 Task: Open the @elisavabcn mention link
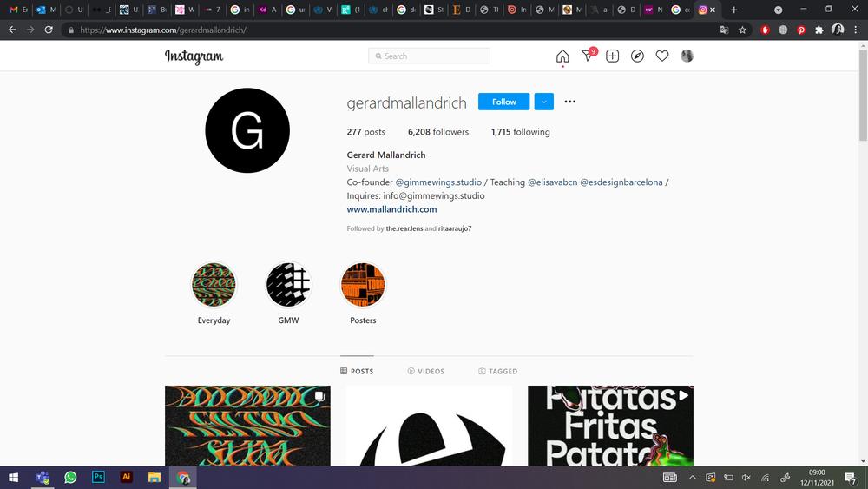point(552,182)
